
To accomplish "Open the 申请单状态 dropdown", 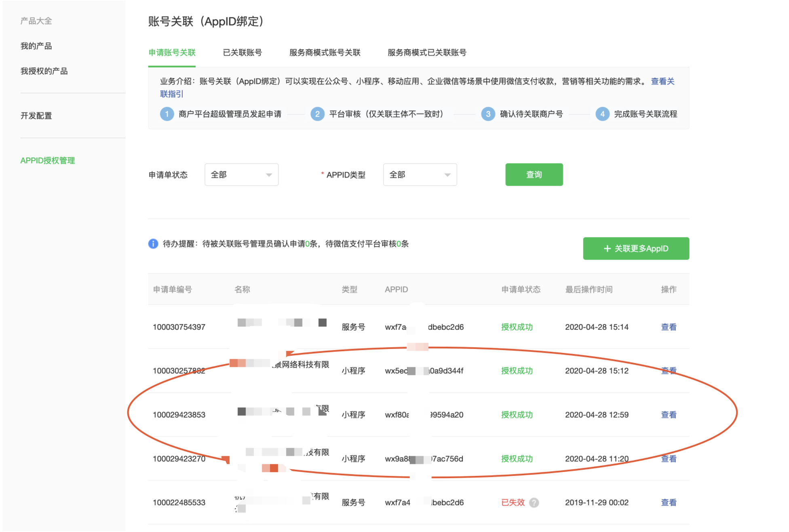I will 241,175.
